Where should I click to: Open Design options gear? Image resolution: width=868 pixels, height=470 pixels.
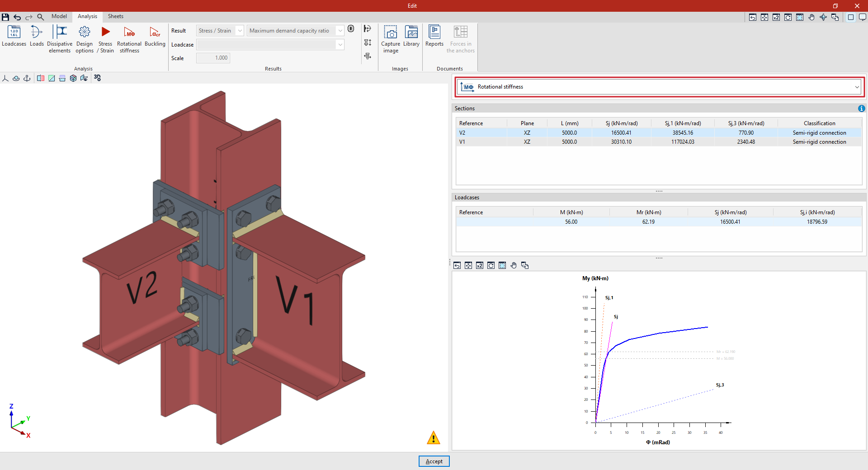pyautogui.click(x=85, y=39)
